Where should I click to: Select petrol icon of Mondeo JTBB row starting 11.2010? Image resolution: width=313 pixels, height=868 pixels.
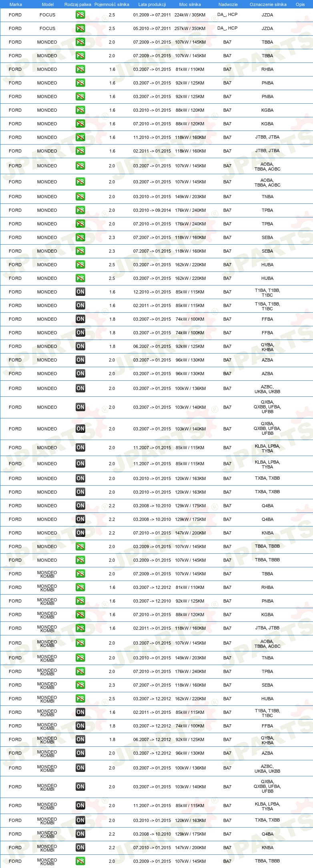coord(80,137)
